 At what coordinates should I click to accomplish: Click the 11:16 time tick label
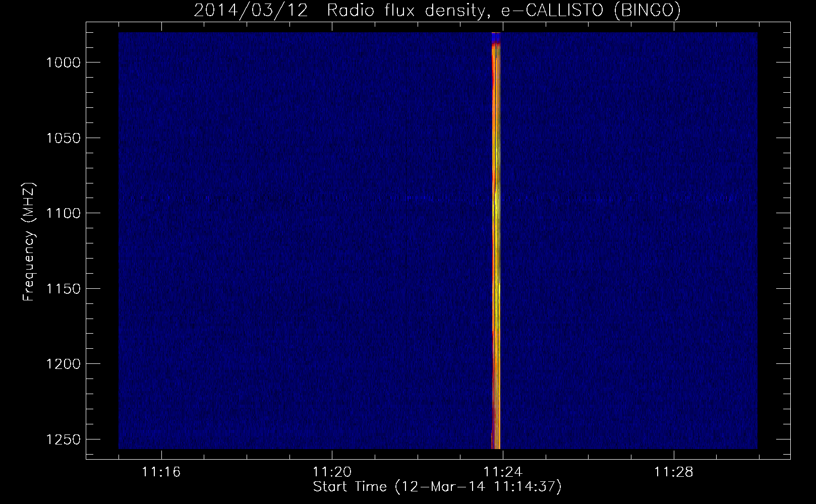(x=161, y=472)
